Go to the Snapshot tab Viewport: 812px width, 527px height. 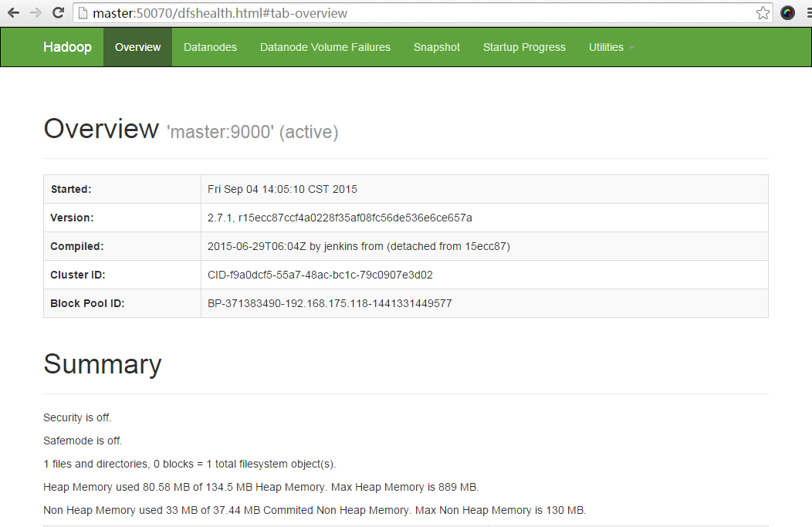pos(437,47)
